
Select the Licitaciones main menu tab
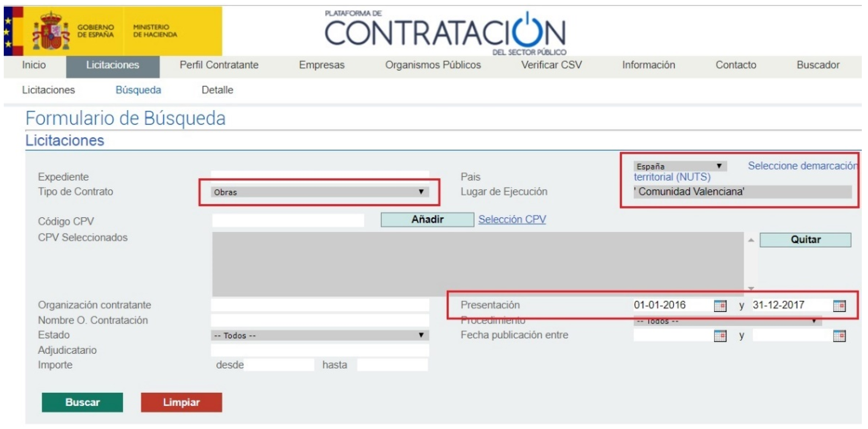pyautogui.click(x=113, y=67)
